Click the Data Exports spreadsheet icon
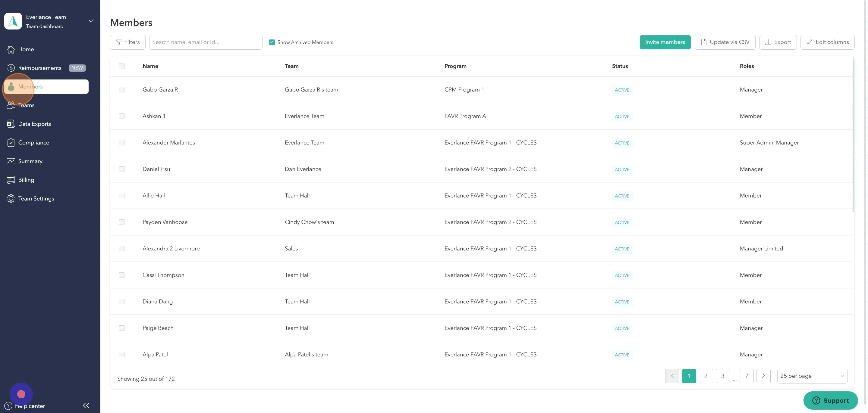This screenshot has height=413, width=868. (x=11, y=124)
